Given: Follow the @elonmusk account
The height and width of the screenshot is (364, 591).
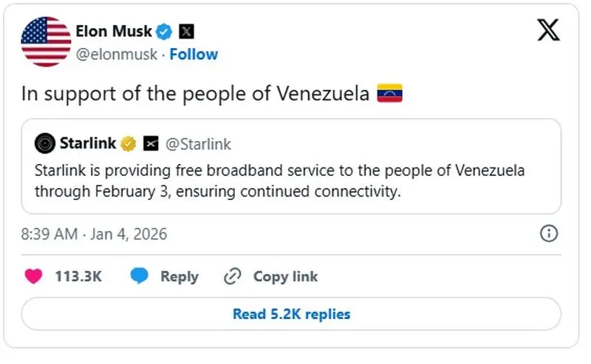Looking at the screenshot, I should tap(194, 54).
